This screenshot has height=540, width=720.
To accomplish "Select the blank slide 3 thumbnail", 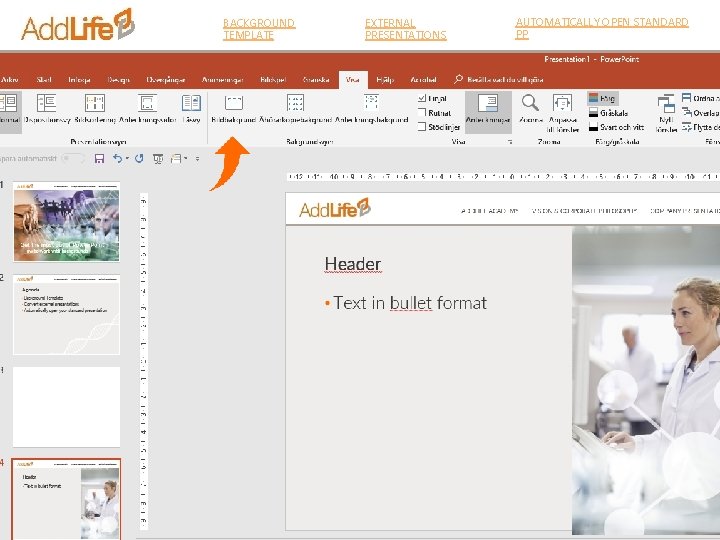I will [x=67, y=407].
